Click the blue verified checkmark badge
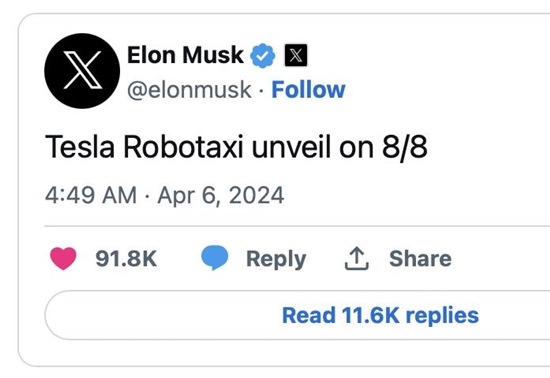 coord(262,56)
